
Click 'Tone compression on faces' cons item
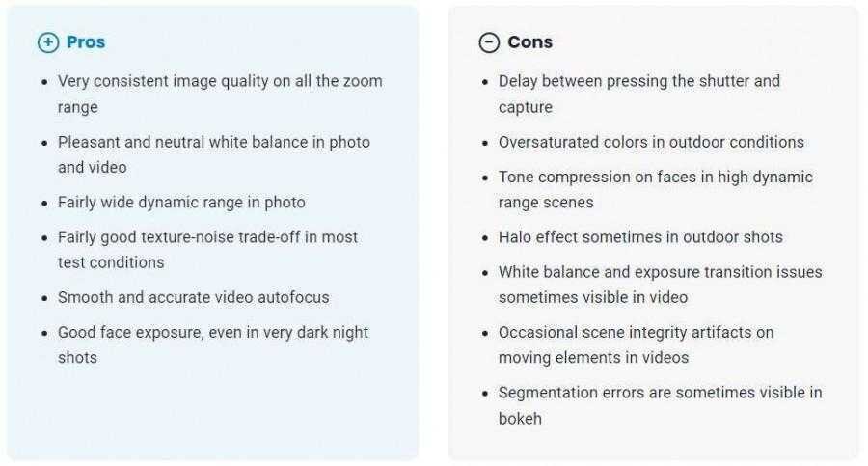tap(655, 178)
